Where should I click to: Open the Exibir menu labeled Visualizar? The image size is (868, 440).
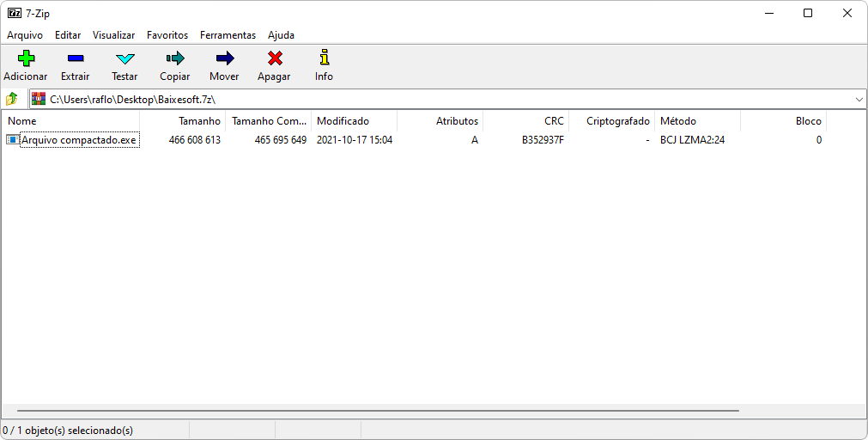(x=113, y=35)
